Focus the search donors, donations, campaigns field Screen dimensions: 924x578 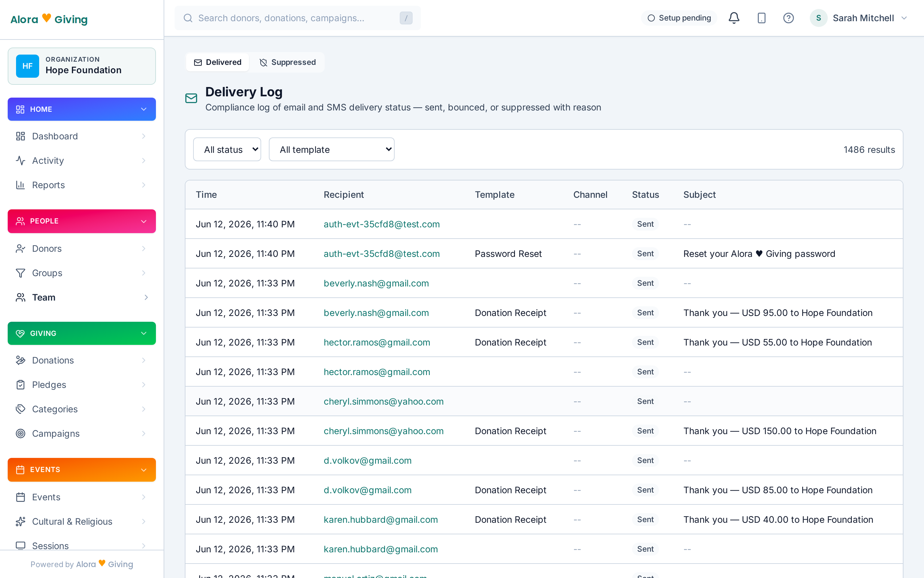click(297, 18)
